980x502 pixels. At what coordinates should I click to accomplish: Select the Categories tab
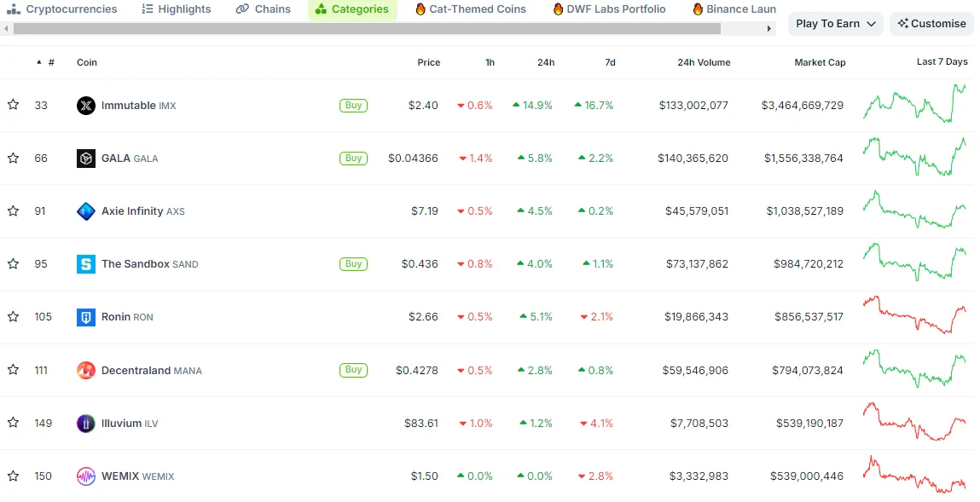coord(352,9)
